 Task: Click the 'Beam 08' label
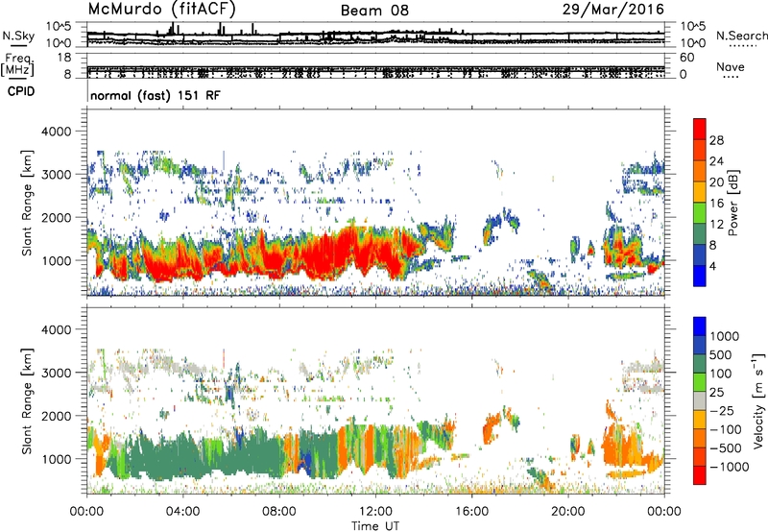coord(374,11)
